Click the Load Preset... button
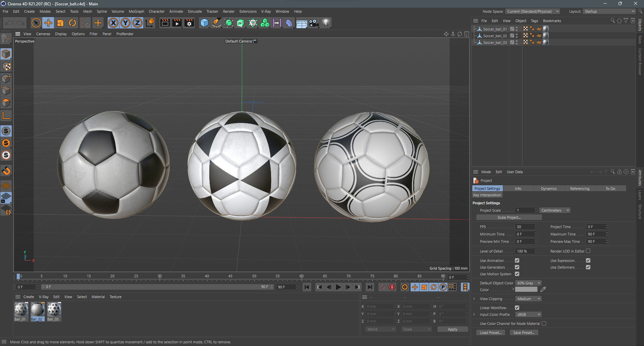Screen dimensions: 644x346 click(490, 333)
